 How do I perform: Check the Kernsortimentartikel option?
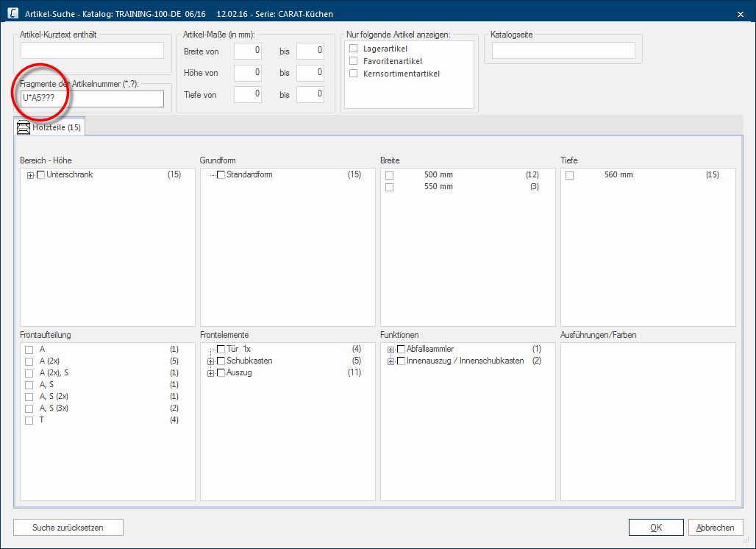(354, 74)
